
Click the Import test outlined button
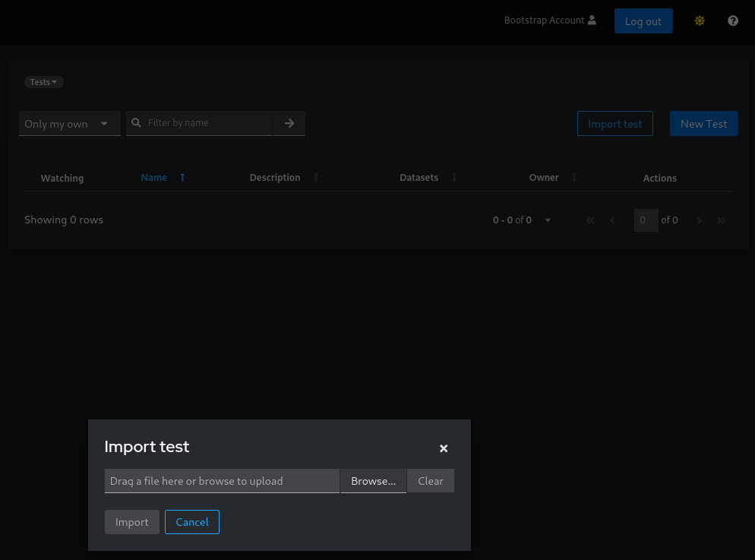(615, 124)
